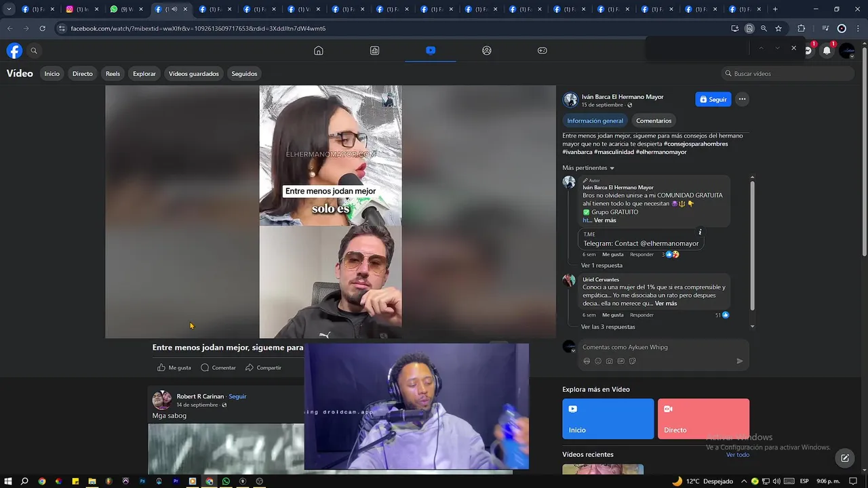Follow Iván Barca with Seguir button
The image size is (868, 488).
[x=713, y=100]
